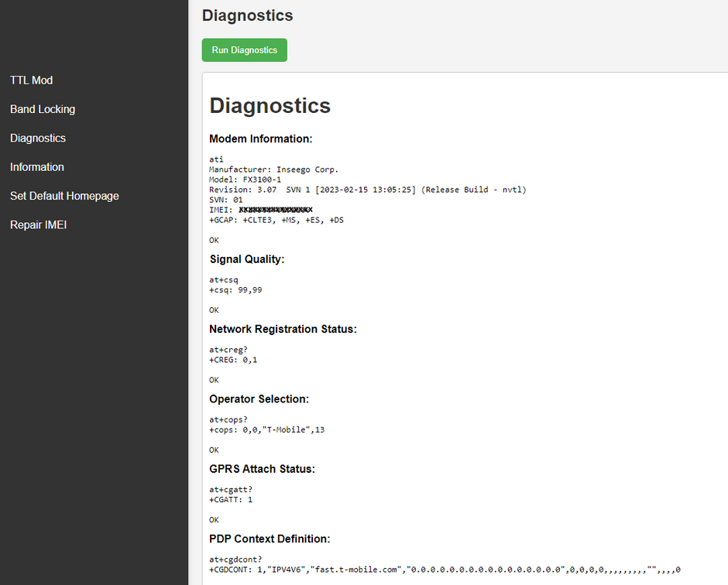728x585 pixels.
Task: Click the Signal Quality section heading
Action: pos(246,259)
